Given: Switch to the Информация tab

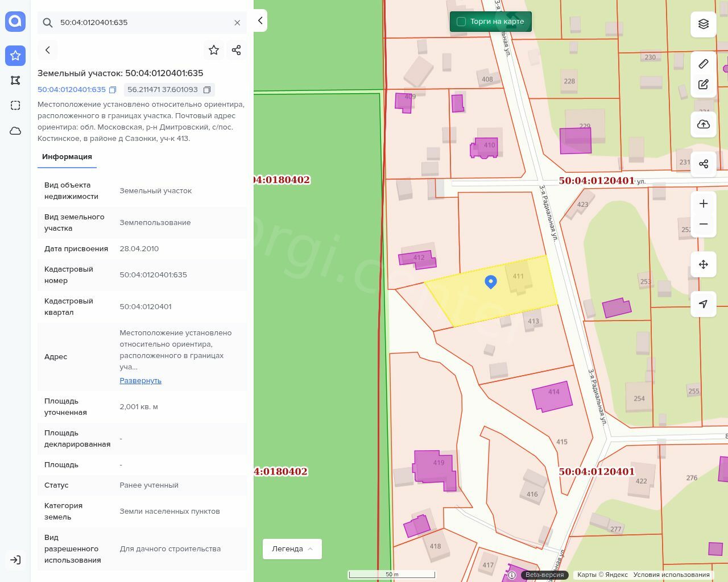Looking at the screenshot, I should point(67,157).
